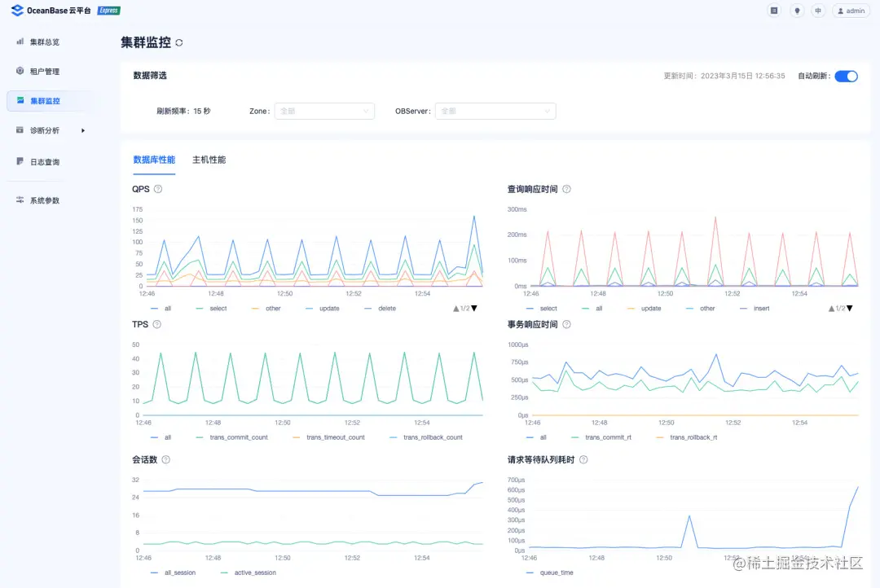Toggle the 自动刷新 switch

coord(846,77)
